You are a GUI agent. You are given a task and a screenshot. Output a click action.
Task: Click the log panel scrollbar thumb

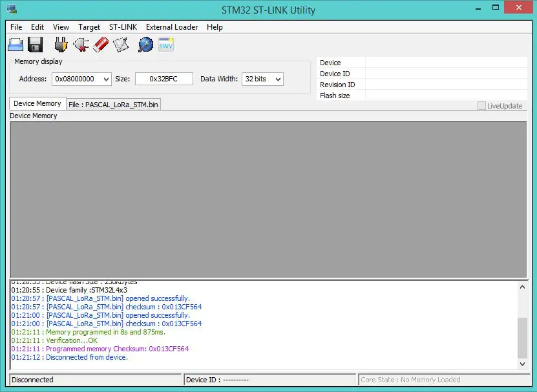(522, 338)
